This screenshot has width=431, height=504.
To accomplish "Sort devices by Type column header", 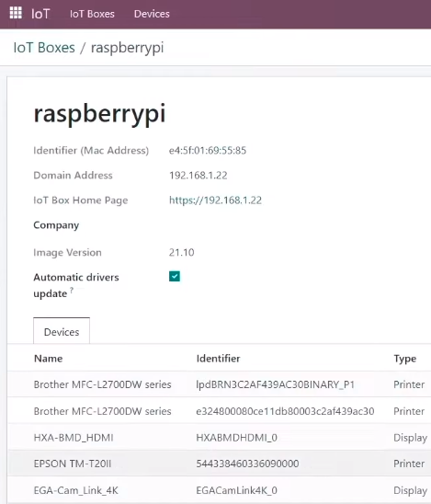I will (405, 359).
